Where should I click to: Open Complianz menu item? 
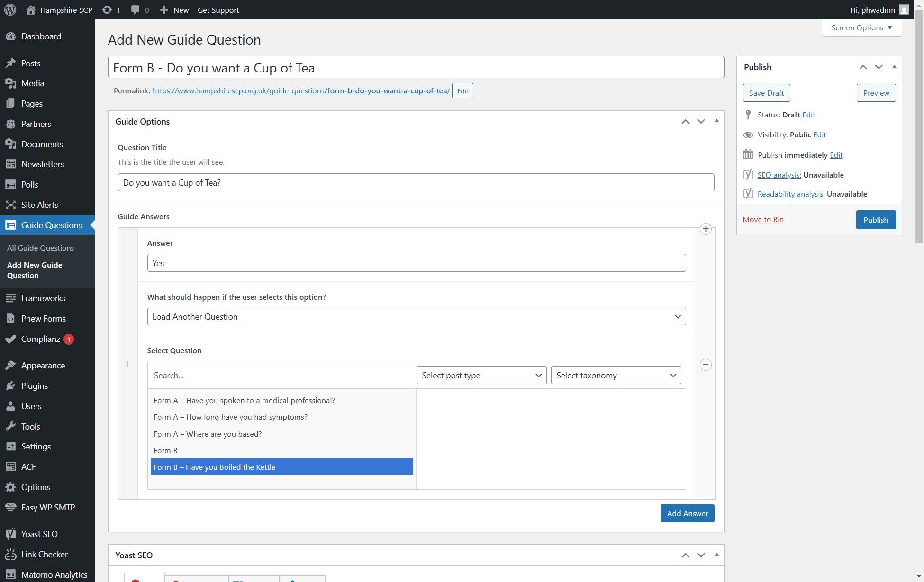point(41,339)
